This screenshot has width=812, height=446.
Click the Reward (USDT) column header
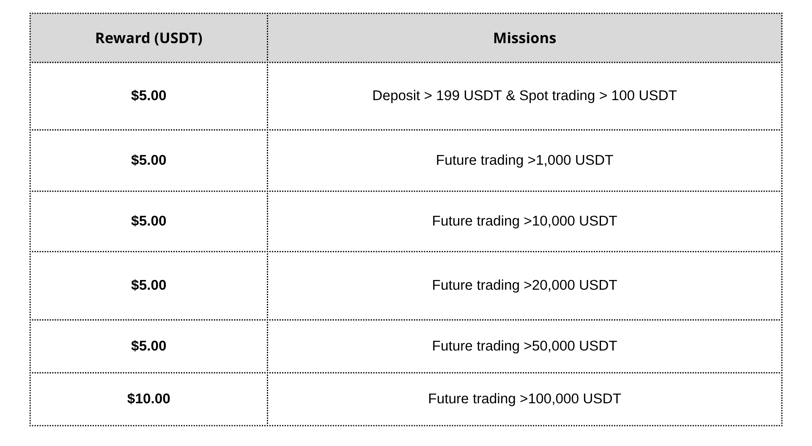pyautogui.click(x=149, y=38)
